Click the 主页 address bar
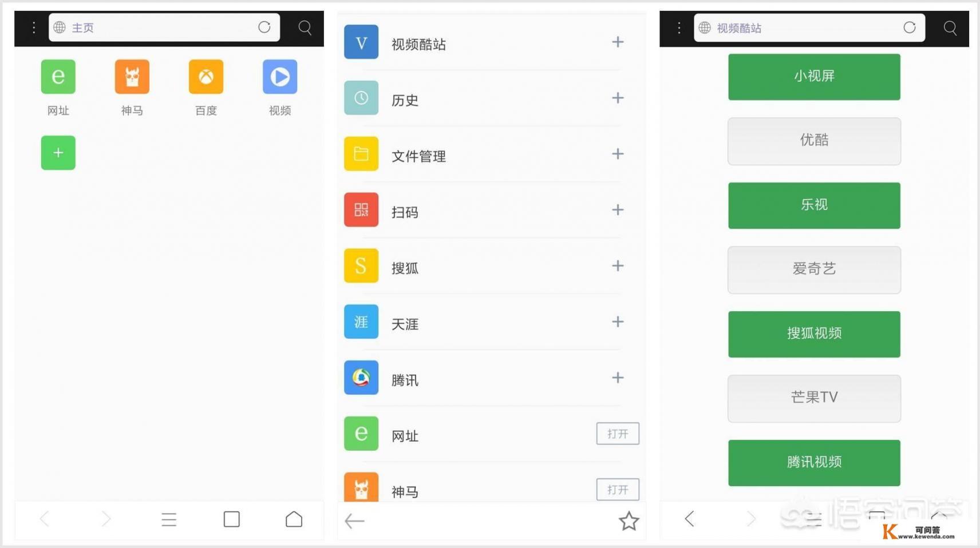The image size is (980, 548). (164, 27)
